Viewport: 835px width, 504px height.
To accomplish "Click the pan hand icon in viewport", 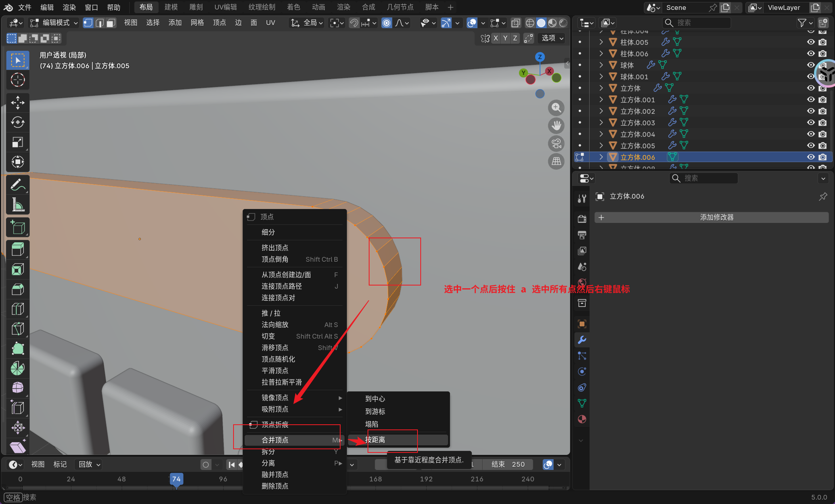I will pyautogui.click(x=556, y=125).
